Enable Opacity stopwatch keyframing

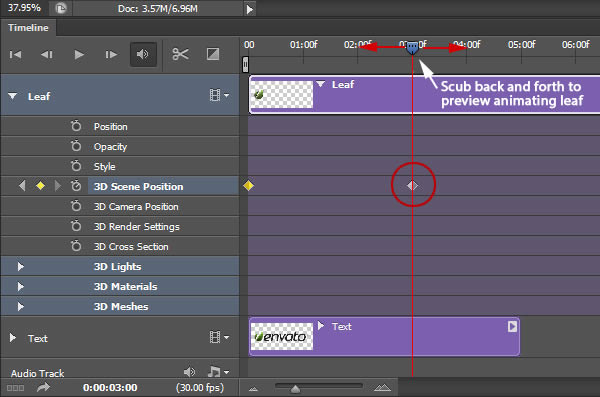76,146
